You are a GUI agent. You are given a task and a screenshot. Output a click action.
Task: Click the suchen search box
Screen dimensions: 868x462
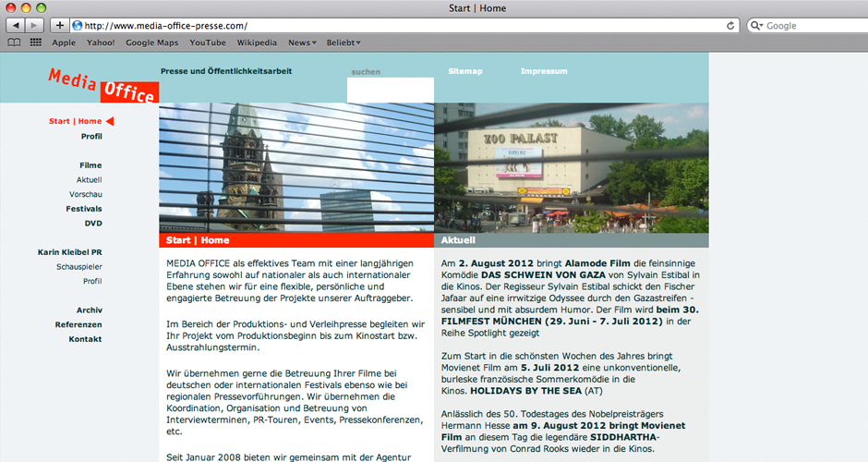(x=391, y=90)
